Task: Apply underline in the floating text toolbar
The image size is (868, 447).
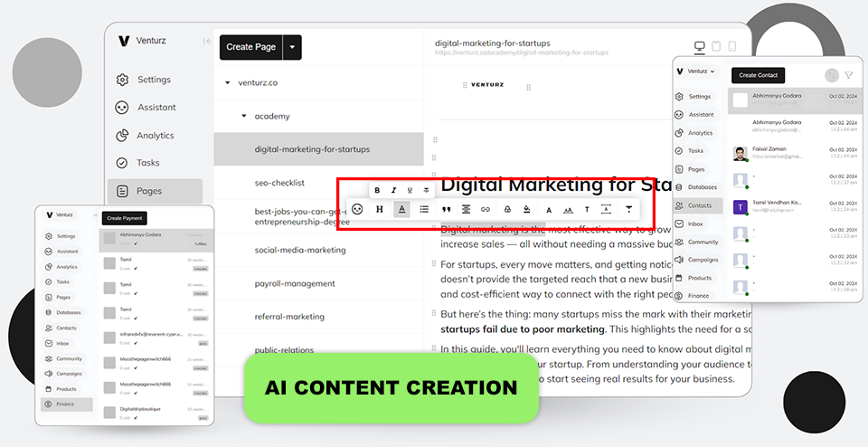Action: [x=410, y=190]
